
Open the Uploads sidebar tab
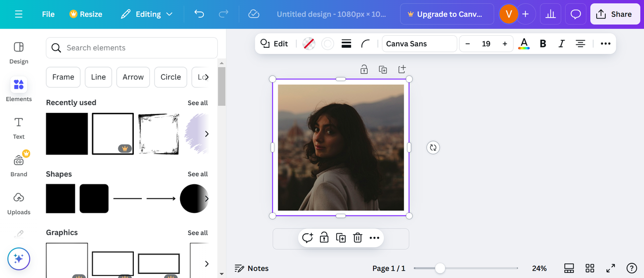click(19, 203)
